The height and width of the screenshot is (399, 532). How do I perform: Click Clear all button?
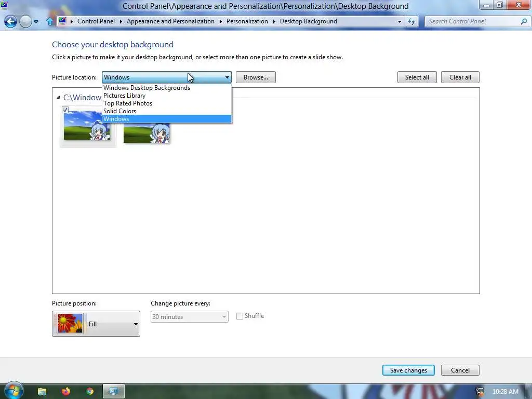(x=460, y=77)
